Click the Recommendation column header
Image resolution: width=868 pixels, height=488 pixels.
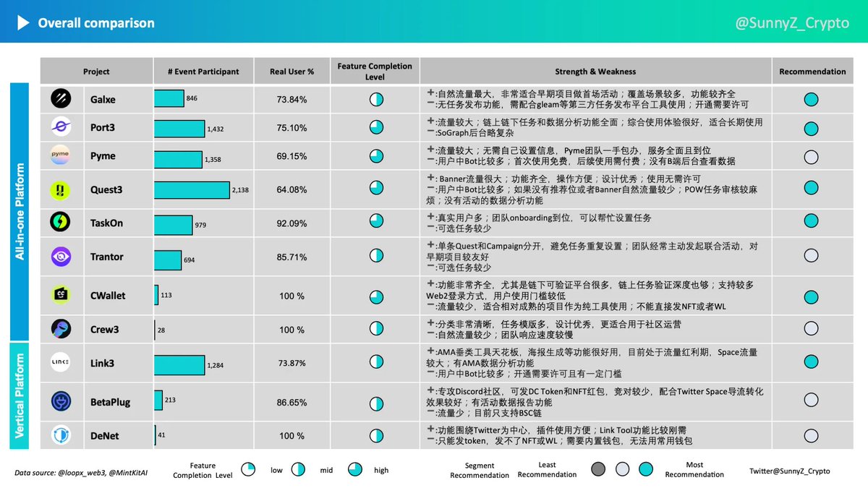[812, 72]
